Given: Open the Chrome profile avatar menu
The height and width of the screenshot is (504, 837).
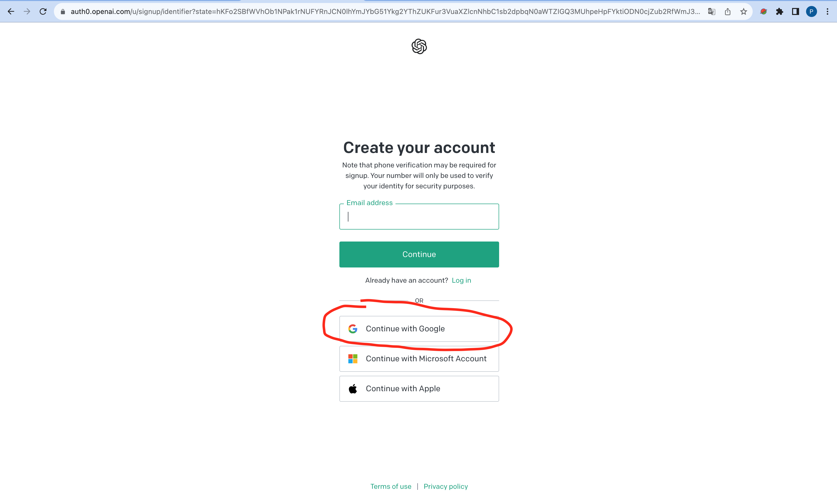Looking at the screenshot, I should (812, 11).
